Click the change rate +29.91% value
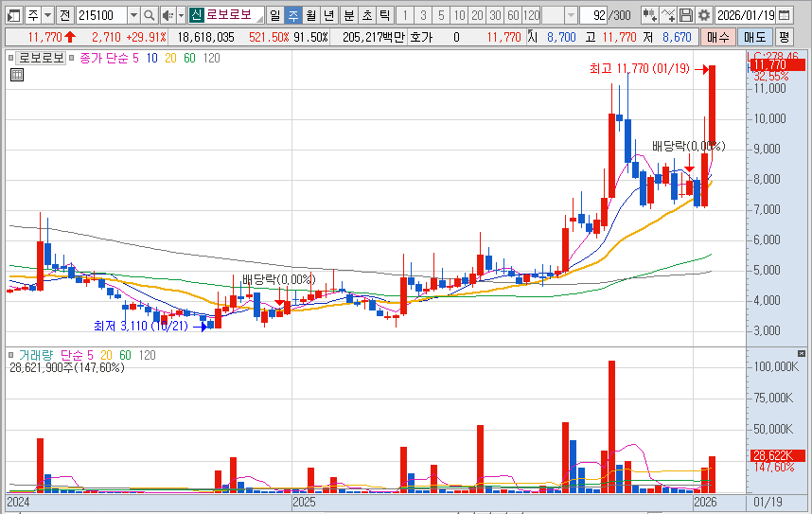Screen dimensions: 812x514 coord(146,37)
